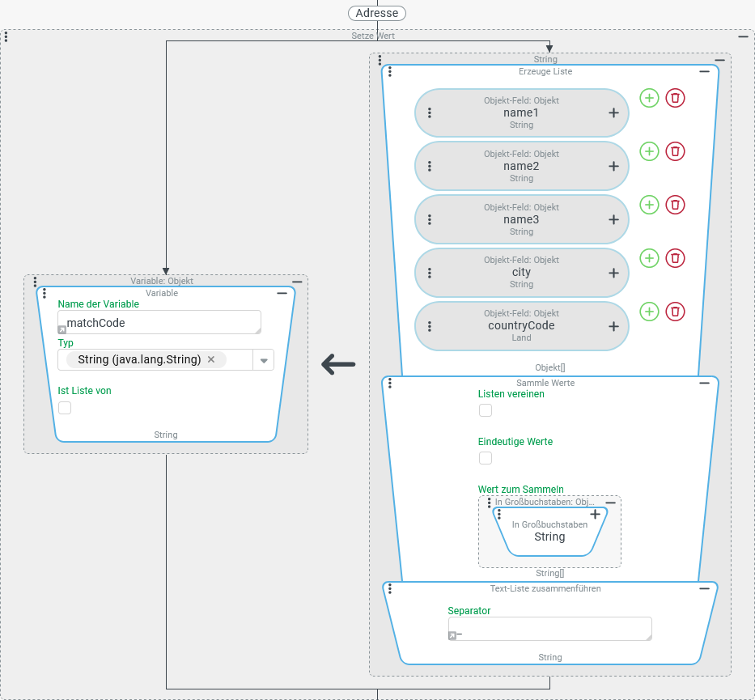755x700 pixels.
Task: Click the Separator text field
Action: (549, 629)
